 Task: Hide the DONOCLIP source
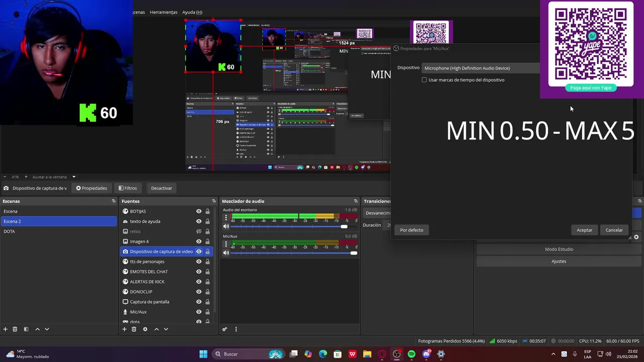(199, 292)
